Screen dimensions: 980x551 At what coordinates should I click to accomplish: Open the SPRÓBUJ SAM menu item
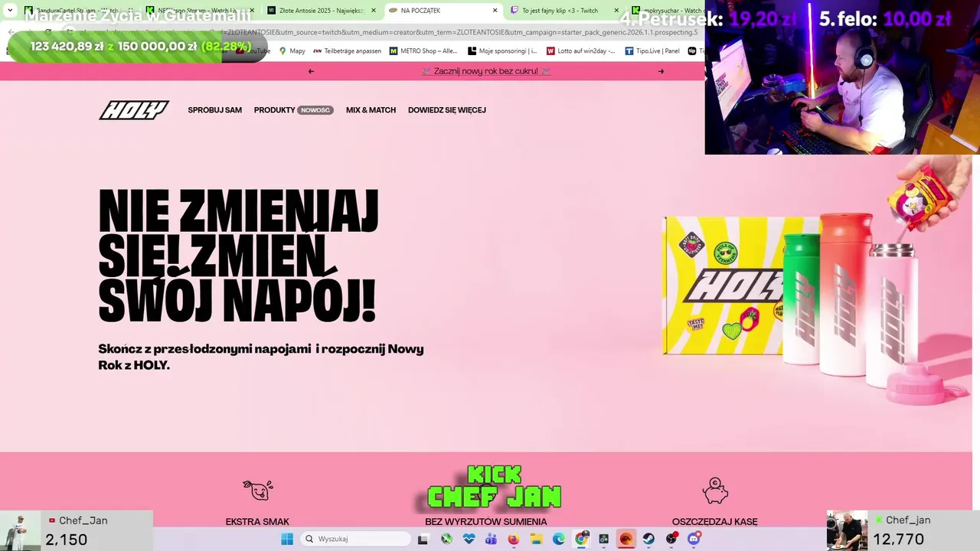pos(214,110)
